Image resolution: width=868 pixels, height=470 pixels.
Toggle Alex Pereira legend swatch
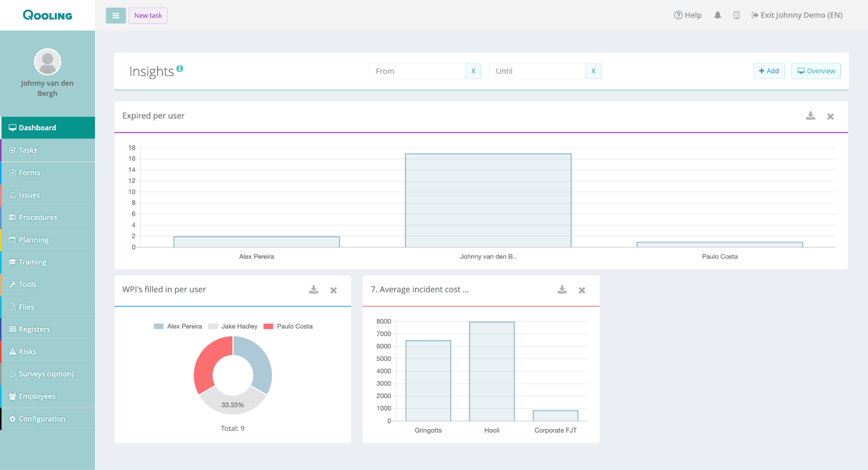click(x=158, y=327)
